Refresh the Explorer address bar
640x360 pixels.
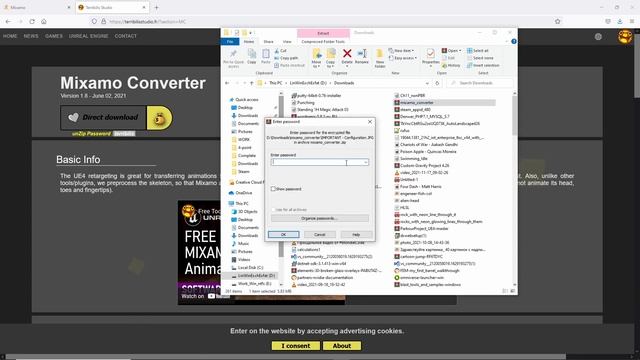pyautogui.click(x=437, y=83)
